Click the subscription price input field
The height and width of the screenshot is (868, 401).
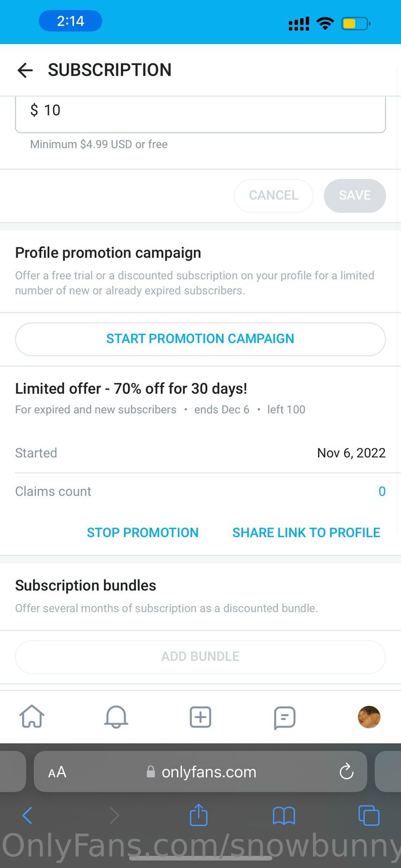pos(200,111)
